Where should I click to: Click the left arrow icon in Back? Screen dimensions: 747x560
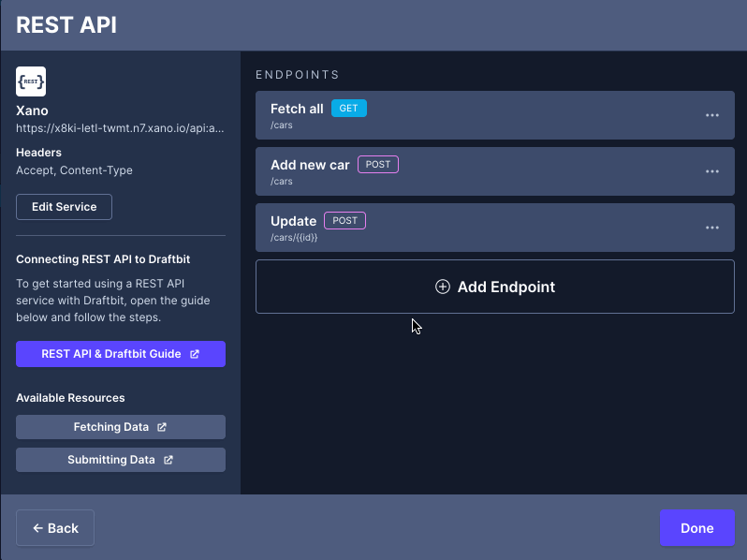tap(37, 528)
